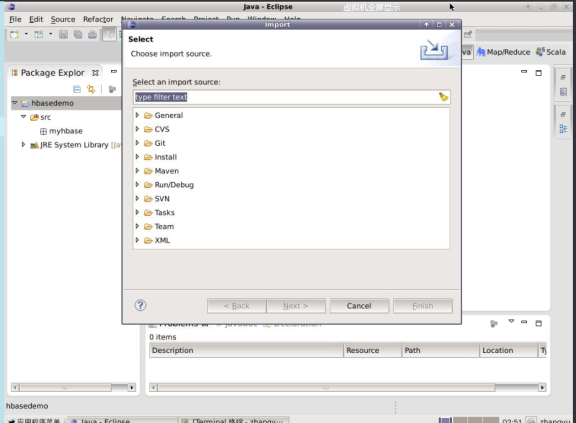Expand the Git import category
Screen dimensions: 576x423
point(137,143)
